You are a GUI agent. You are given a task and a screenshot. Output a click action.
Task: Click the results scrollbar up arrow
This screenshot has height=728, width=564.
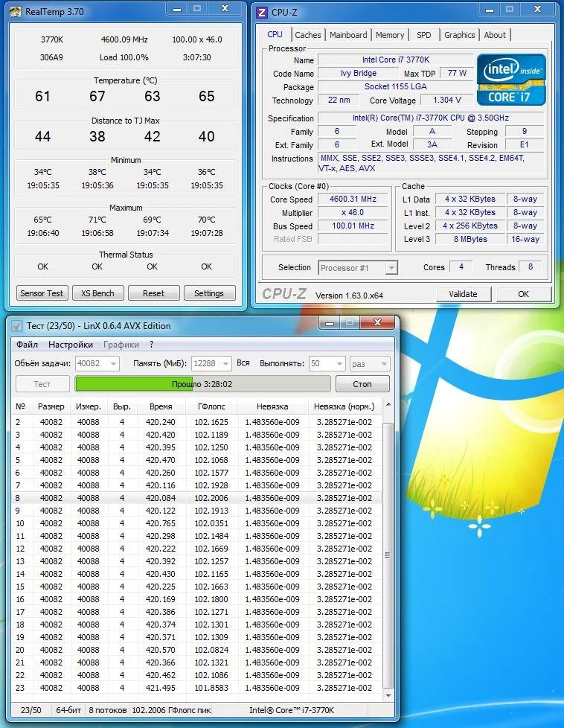388,405
